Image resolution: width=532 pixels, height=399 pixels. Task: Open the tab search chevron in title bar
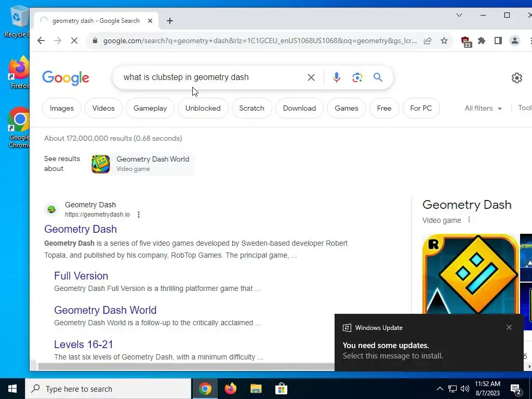(x=459, y=15)
